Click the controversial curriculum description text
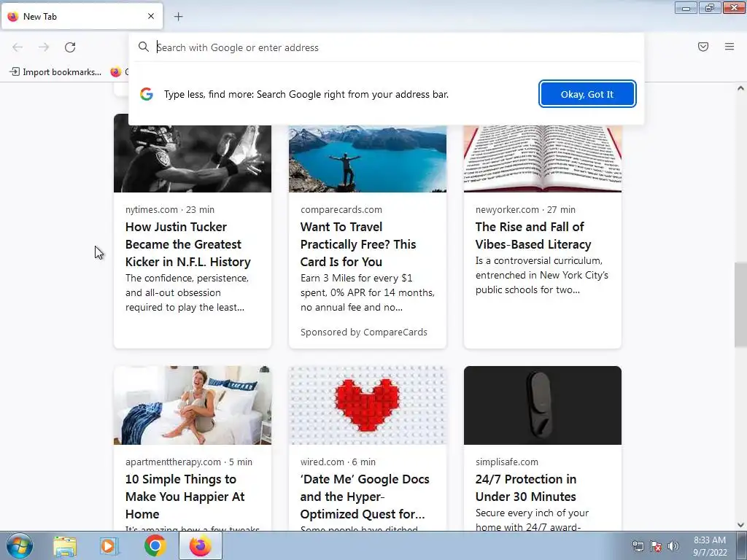 pyautogui.click(x=542, y=275)
